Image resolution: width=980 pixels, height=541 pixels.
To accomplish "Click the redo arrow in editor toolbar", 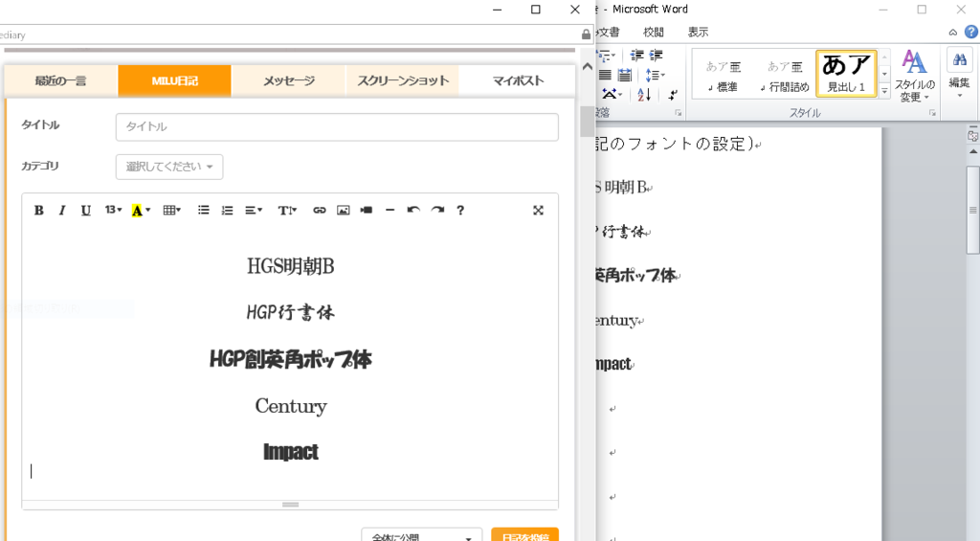I will tap(437, 211).
